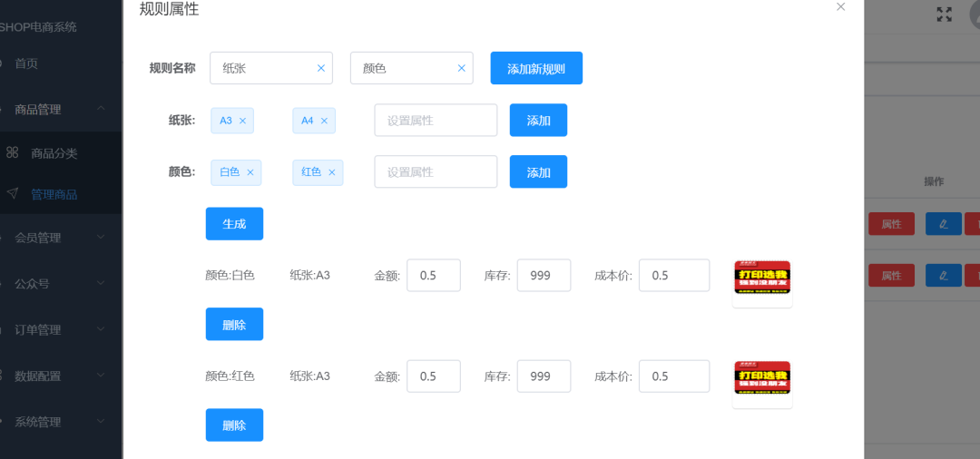Click the product image of 红色 A3 row

coord(762,378)
